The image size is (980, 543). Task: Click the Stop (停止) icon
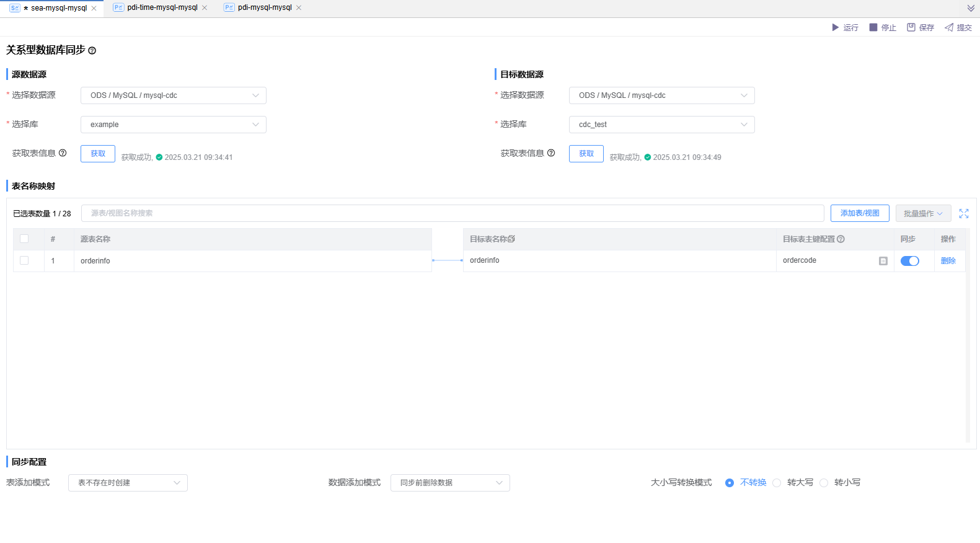tap(873, 27)
